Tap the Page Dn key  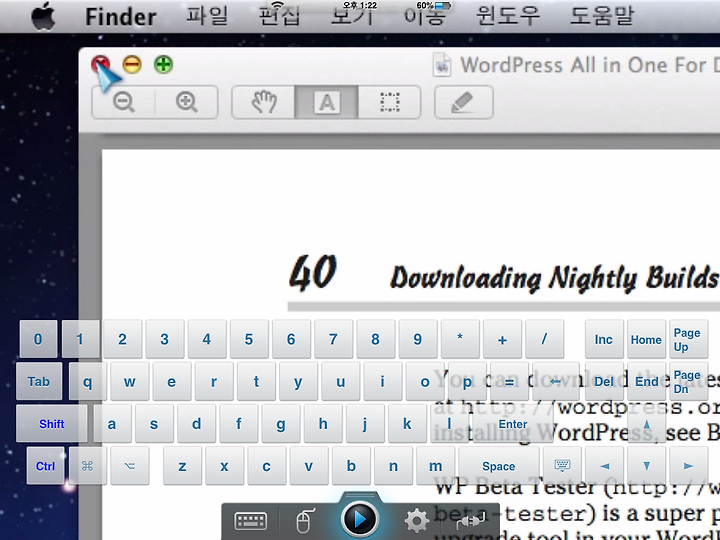coord(688,381)
